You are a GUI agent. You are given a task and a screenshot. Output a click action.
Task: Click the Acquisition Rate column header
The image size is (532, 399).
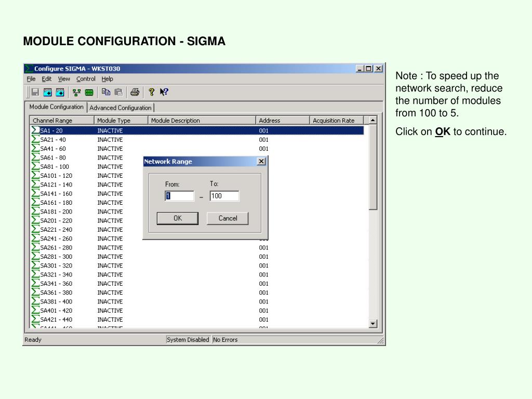[x=337, y=121]
